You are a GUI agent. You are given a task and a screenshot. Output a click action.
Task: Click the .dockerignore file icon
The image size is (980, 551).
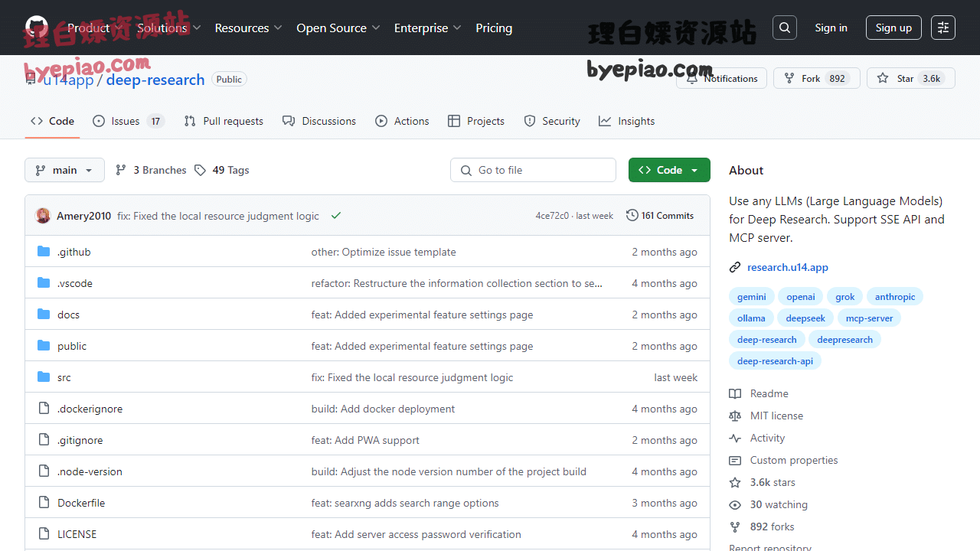(44, 409)
